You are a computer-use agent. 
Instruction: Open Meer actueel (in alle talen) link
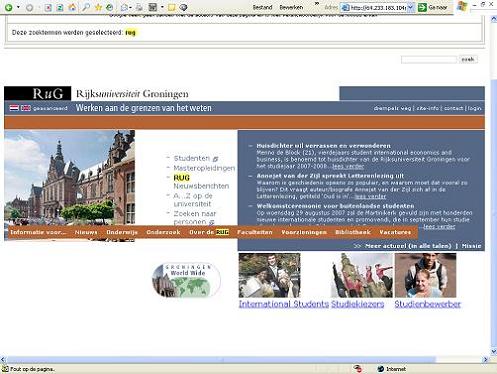[x=408, y=246]
